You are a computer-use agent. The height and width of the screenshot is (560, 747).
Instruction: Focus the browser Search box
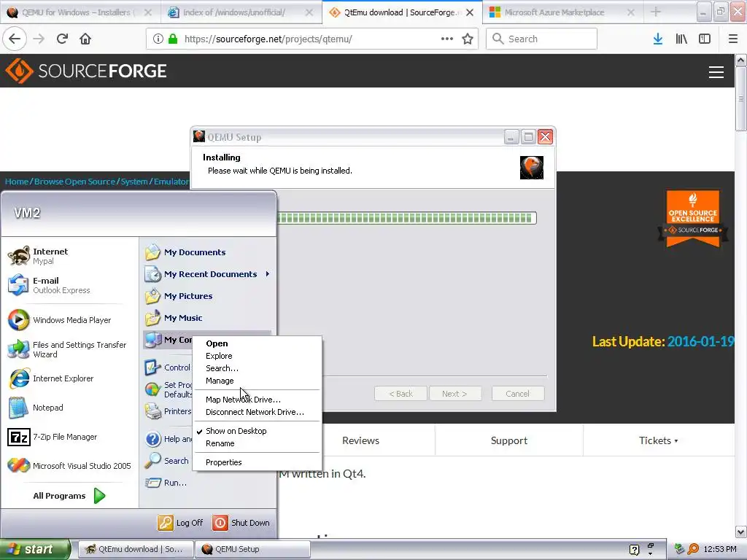tap(541, 39)
